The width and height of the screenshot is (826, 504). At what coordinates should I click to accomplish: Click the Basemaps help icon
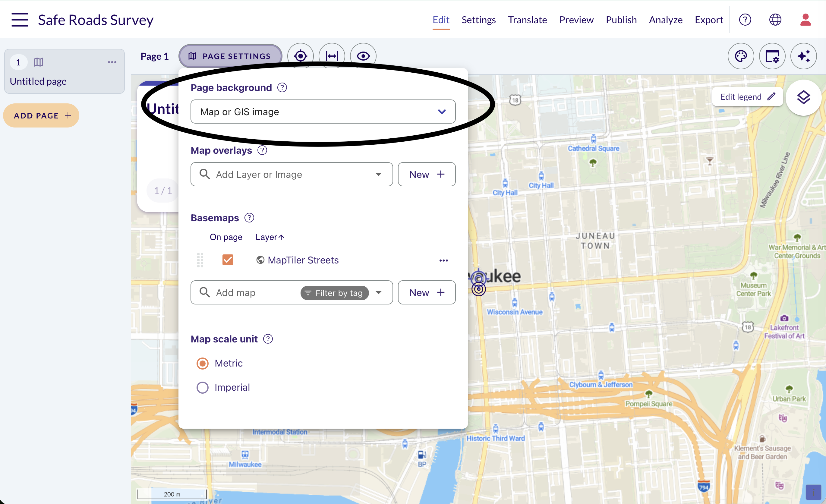click(x=249, y=218)
